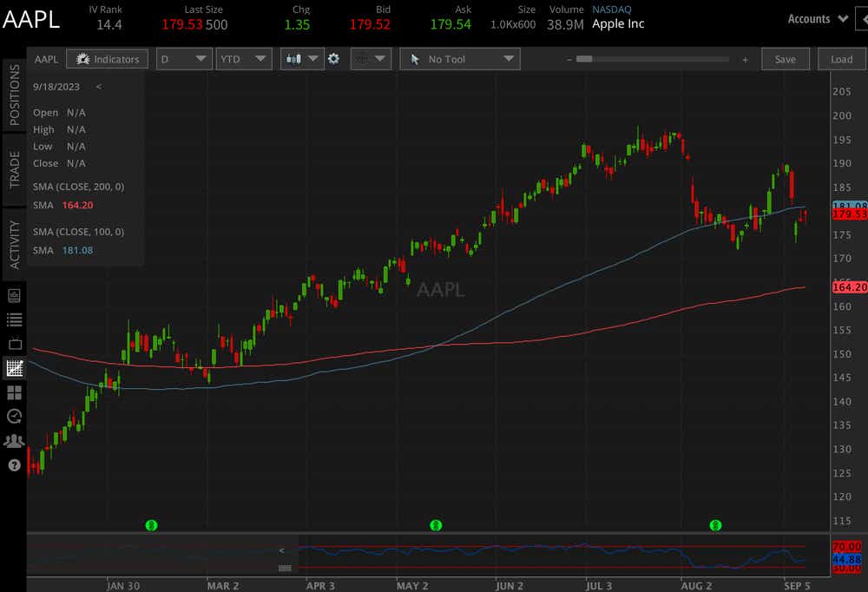Open the watchlist lines icon in sidebar
The image size is (868, 592).
tap(15, 319)
